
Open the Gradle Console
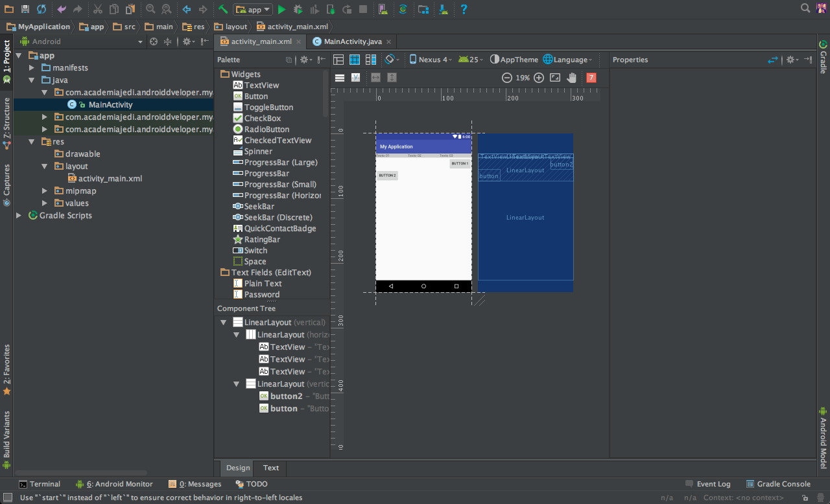click(778, 484)
